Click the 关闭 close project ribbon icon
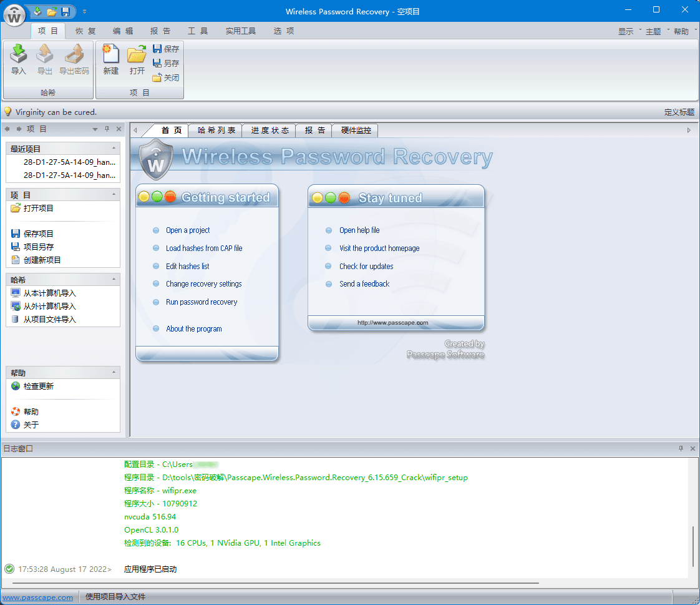The image size is (700, 605). coord(165,78)
